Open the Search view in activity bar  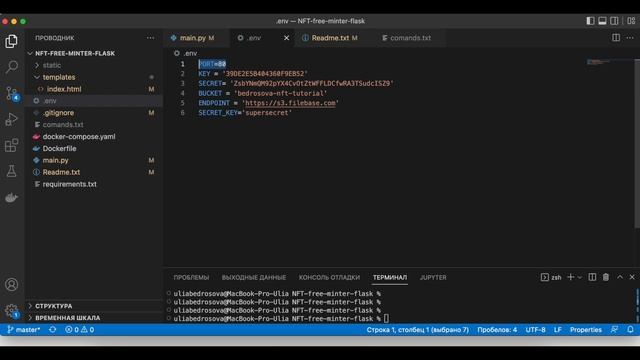point(11,67)
